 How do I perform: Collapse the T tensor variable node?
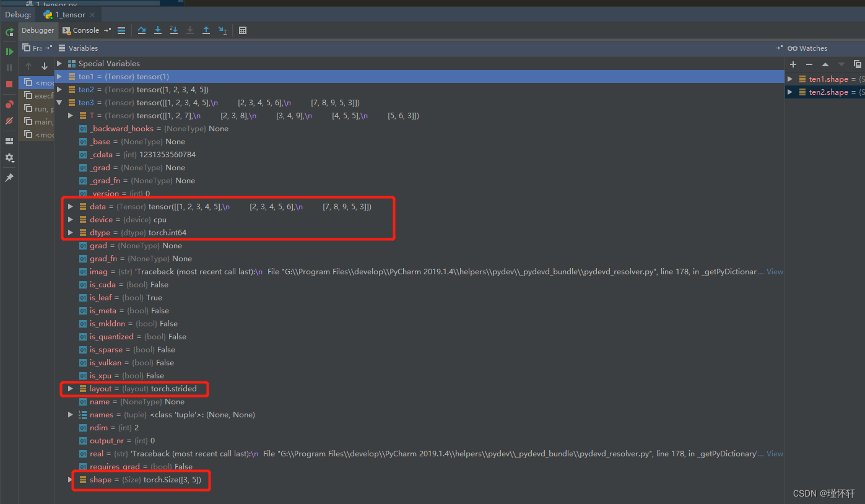coord(70,115)
